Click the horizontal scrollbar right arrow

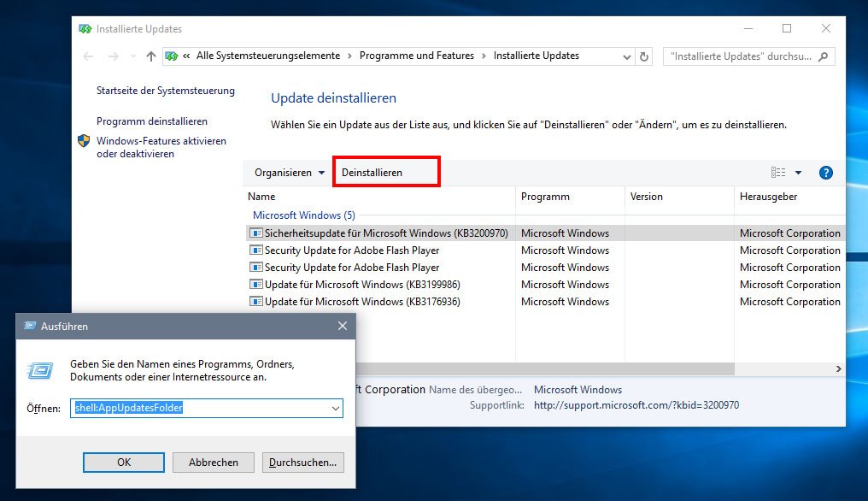(x=838, y=368)
